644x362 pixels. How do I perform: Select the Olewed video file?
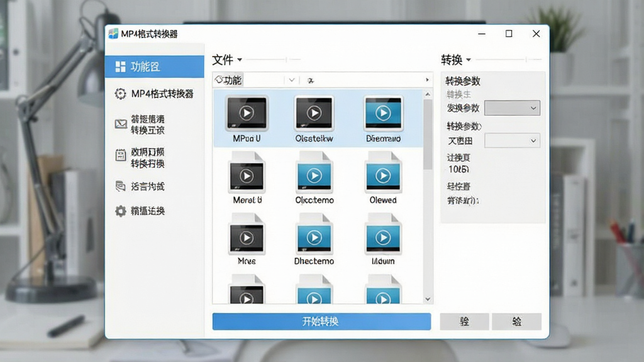[x=383, y=177]
